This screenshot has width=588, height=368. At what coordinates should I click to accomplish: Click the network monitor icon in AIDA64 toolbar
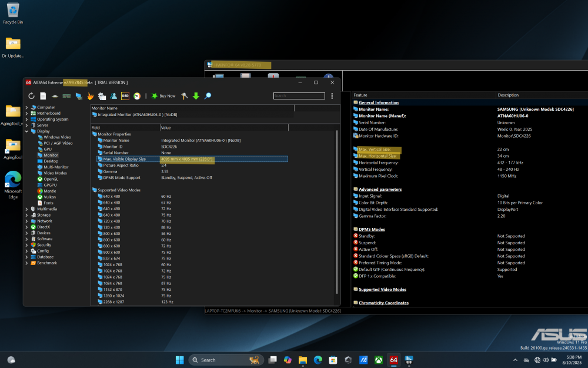(x=79, y=96)
